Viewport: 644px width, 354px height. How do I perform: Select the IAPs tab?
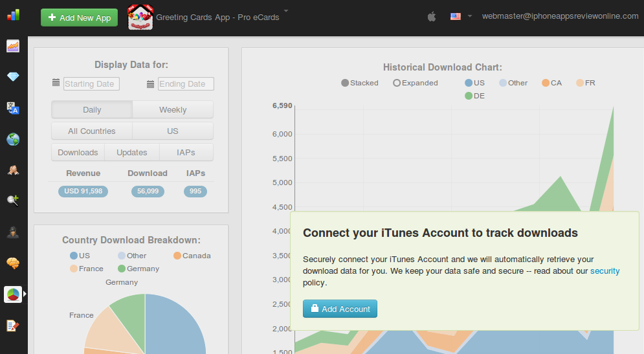(x=186, y=152)
